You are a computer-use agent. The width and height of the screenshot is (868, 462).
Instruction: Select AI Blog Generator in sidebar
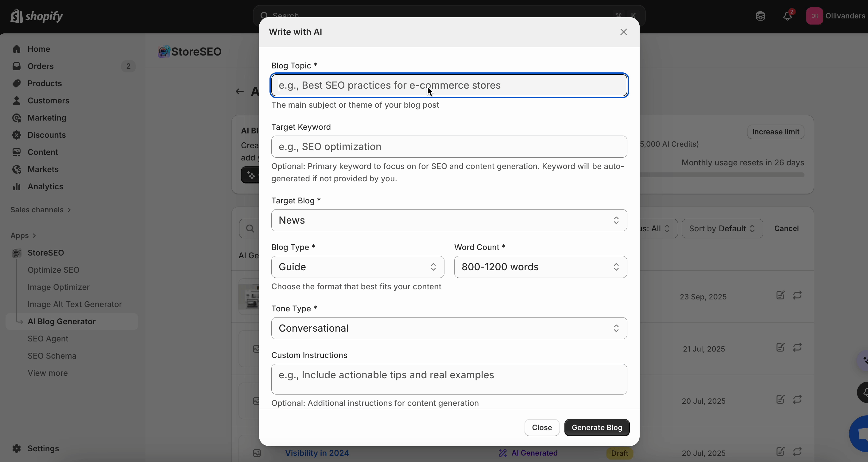[62, 321]
